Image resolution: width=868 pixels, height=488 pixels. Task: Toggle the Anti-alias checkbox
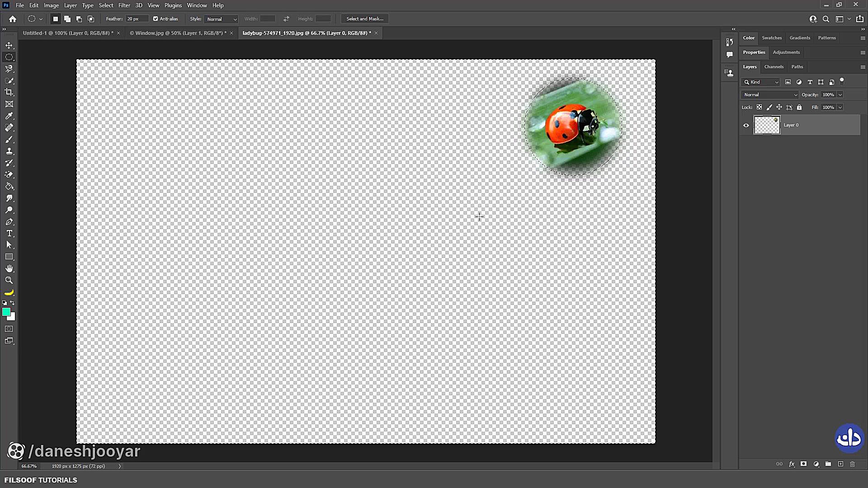[156, 19]
